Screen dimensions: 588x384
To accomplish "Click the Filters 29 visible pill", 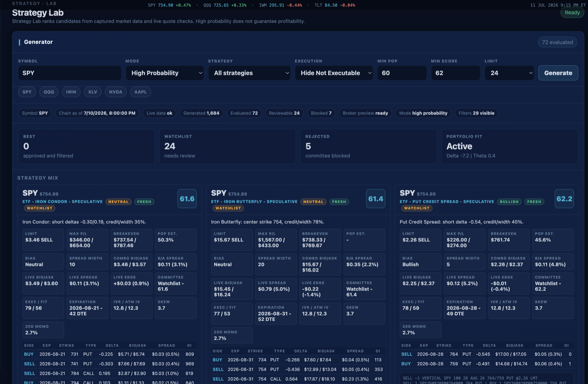I will [476, 113].
